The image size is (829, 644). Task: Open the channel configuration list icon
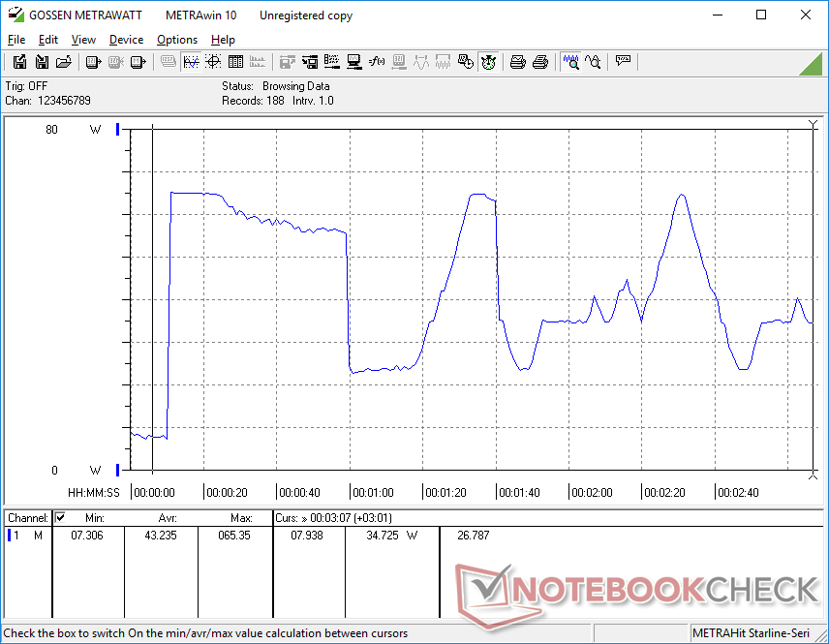[x=332, y=62]
